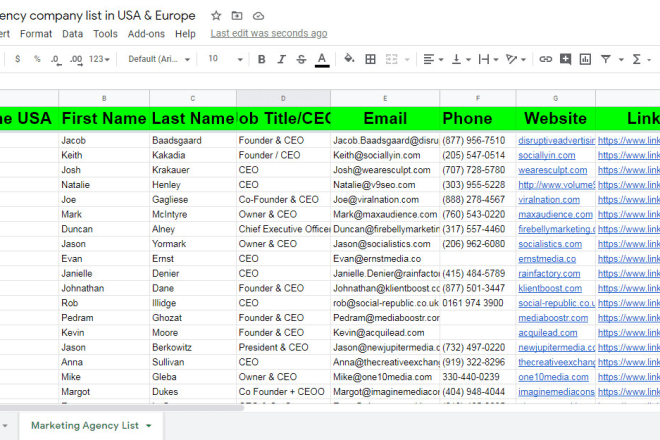Open the font family dropdown
The width and height of the screenshot is (660, 440).
pos(159,59)
